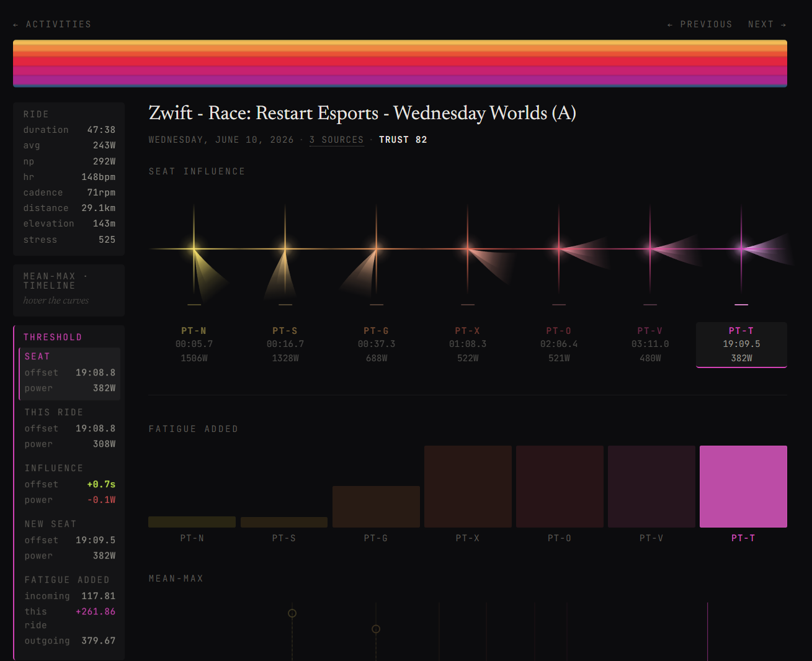Click the first circle marker in Mean-Max chart

(292, 613)
